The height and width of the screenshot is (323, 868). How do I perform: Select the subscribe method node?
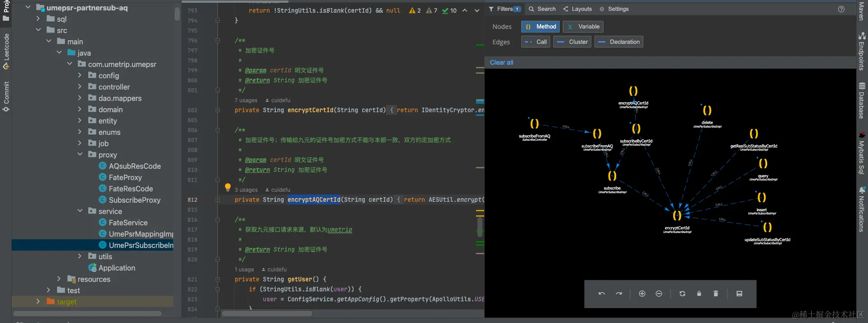(x=612, y=176)
